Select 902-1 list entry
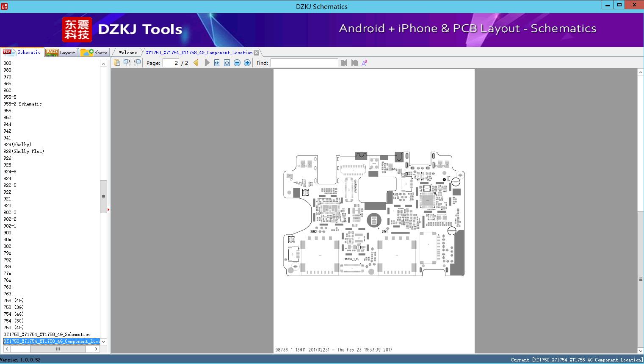644x364 pixels. (10, 226)
